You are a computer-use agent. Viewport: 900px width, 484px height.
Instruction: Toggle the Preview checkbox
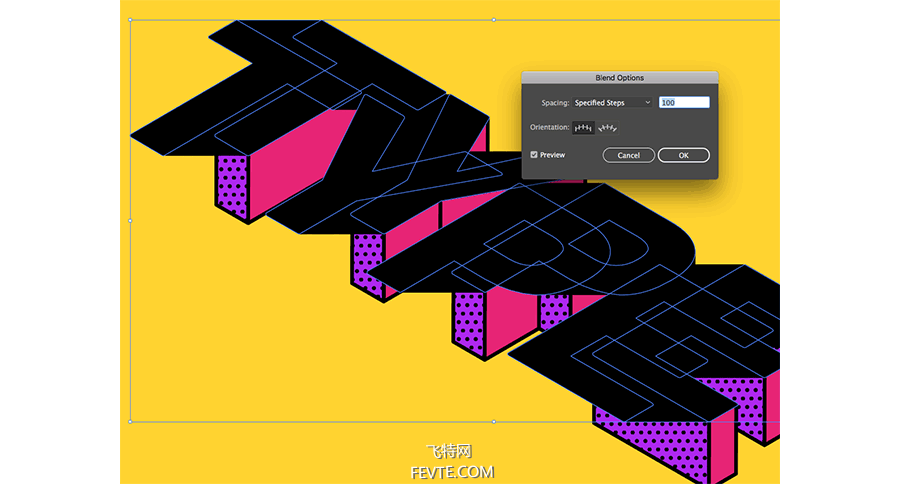[x=534, y=155]
